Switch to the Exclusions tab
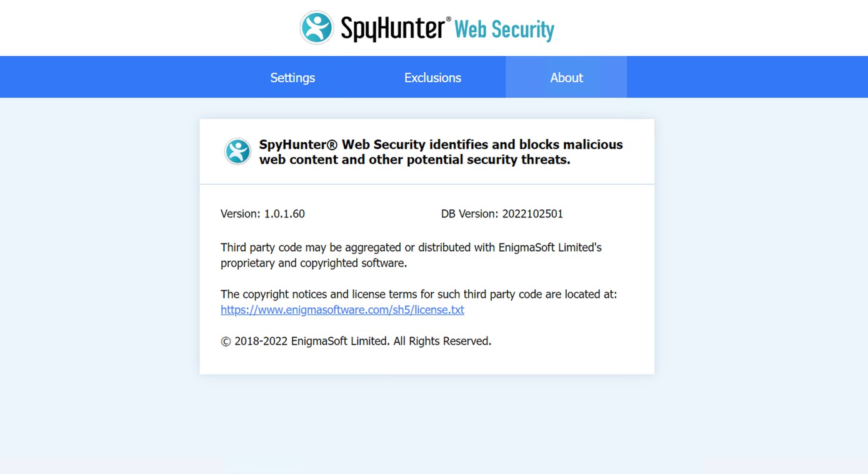This screenshot has width=868, height=474. [432, 77]
